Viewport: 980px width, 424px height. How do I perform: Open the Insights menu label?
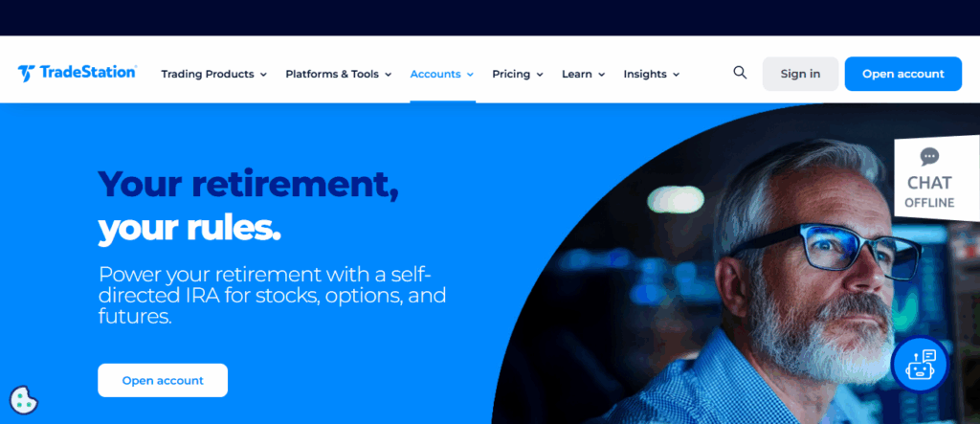[x=645, y=74]
